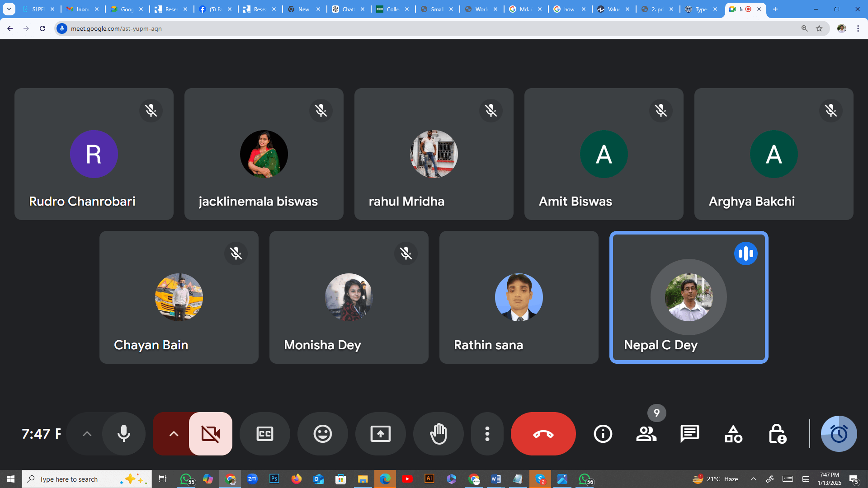Open the in-call chat messages
Viewport: 868px width, 488px height.
click(689, 434)
